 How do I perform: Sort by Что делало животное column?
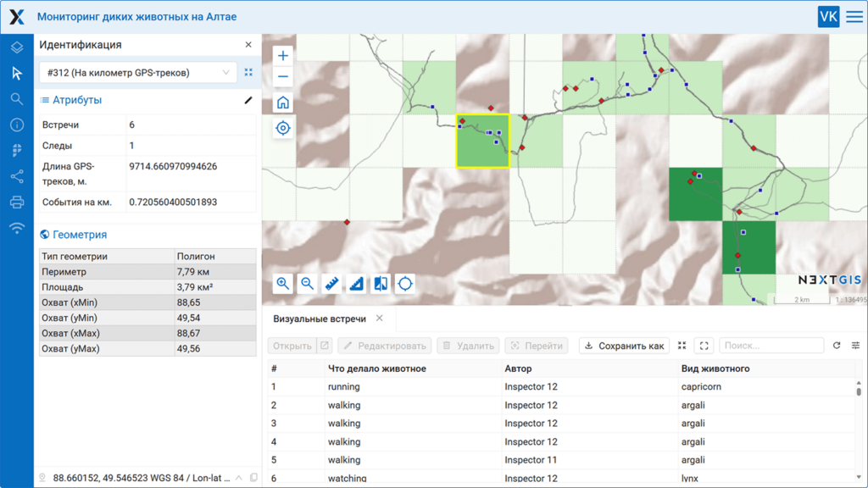[413, 369]
